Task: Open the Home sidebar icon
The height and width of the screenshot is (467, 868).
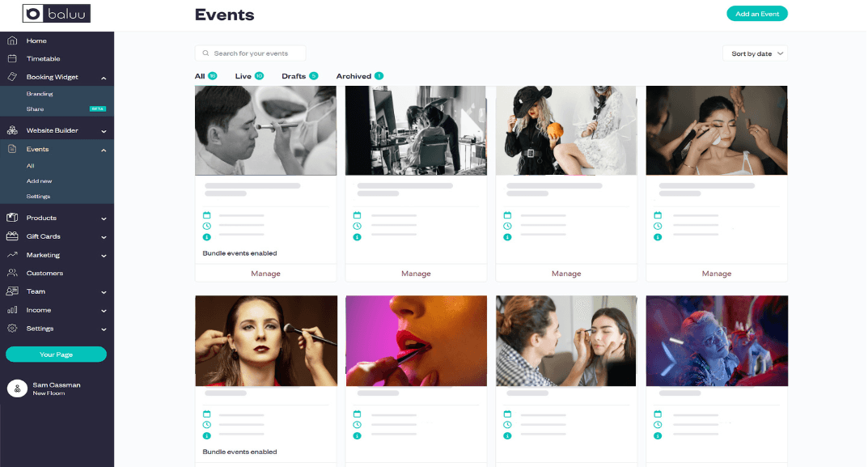Action: pyautogui.click(x=12, y=40)
